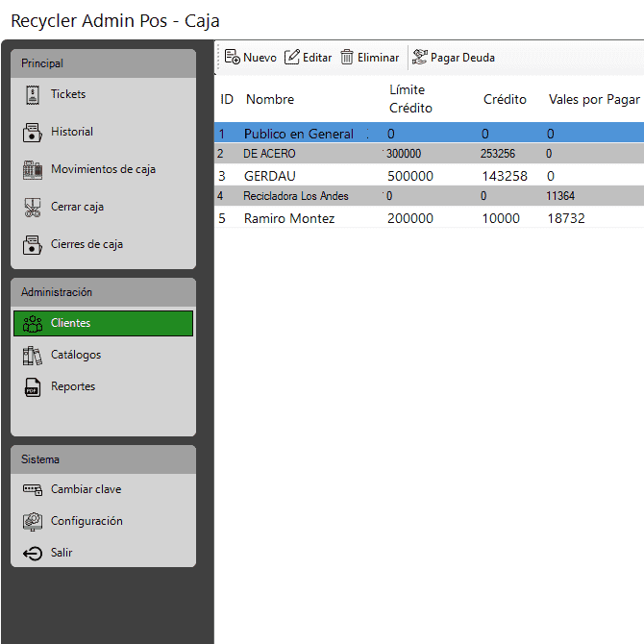Click the Salir label
This screenshot has width=644, height=644.
click(62, 553)
